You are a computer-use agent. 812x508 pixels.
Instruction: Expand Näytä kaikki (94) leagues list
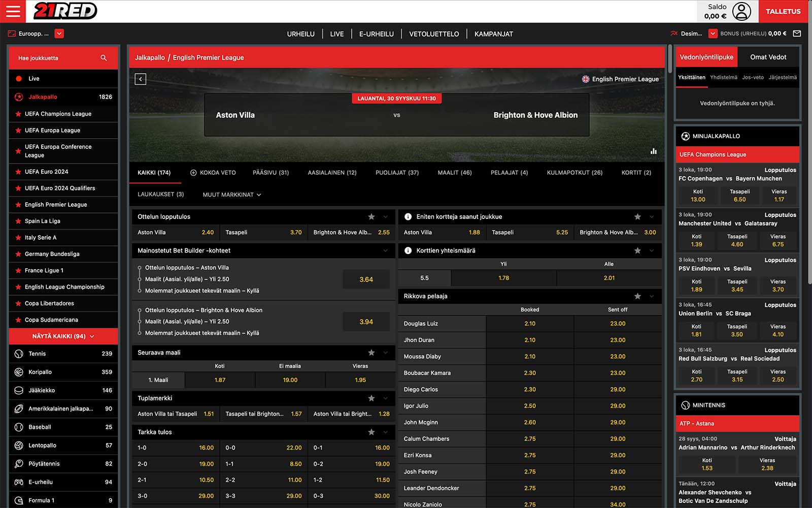click(63, 336)
